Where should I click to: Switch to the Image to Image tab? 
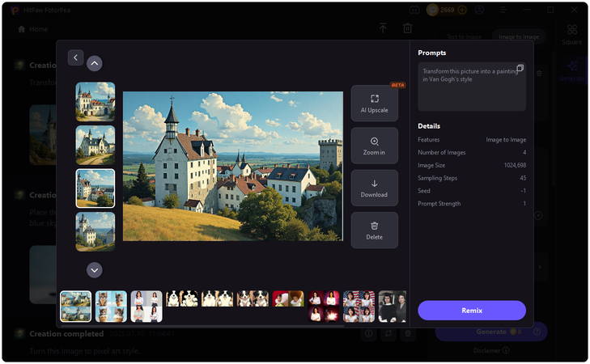[520, 36]
